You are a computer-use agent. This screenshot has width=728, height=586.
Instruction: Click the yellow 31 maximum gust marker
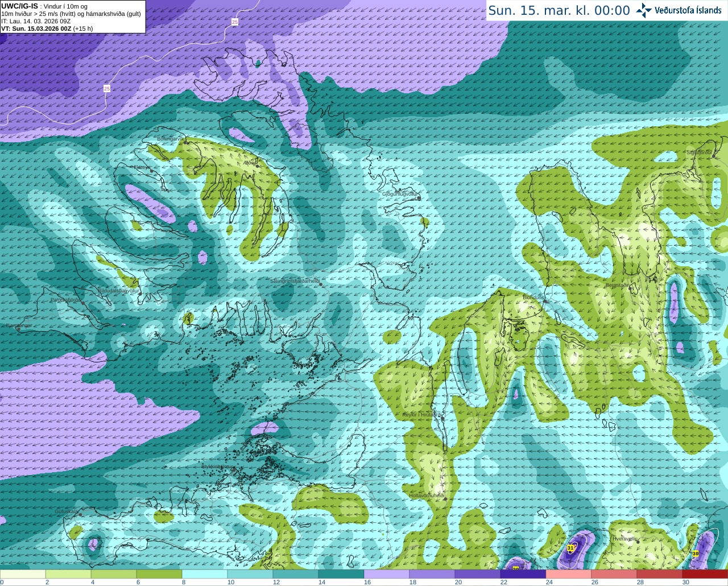pyautogui.click(x=571, y=548)
